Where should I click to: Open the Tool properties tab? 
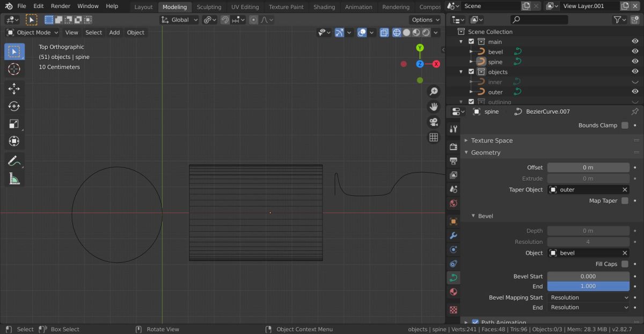[453, 129]
